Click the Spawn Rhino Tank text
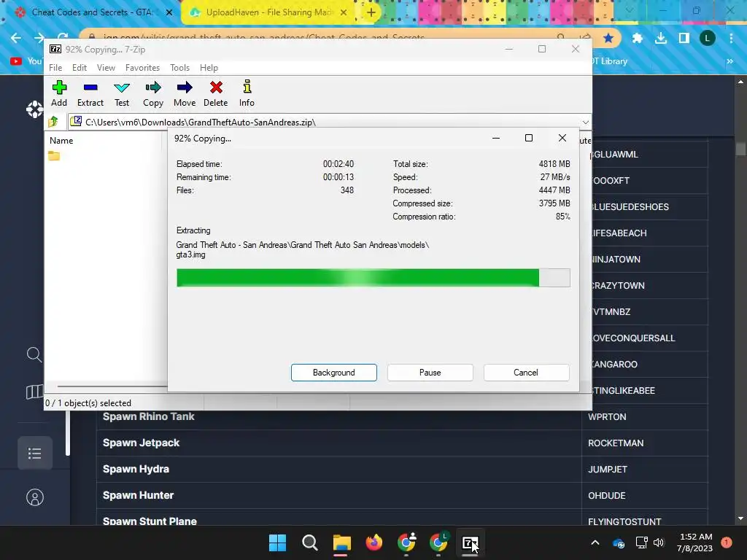Image resolution: width=747 pixels, height=560 pixels. pyautogui.click(x=149, y=416)
